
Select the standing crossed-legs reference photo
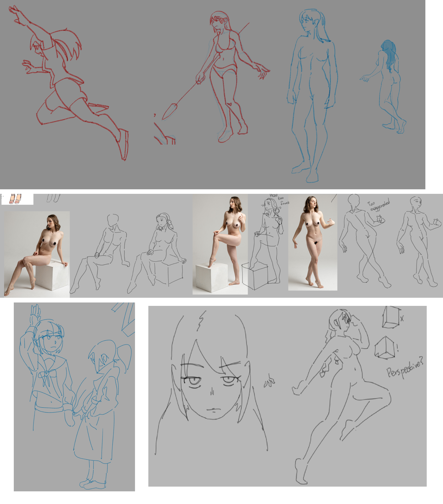(313, 242)
